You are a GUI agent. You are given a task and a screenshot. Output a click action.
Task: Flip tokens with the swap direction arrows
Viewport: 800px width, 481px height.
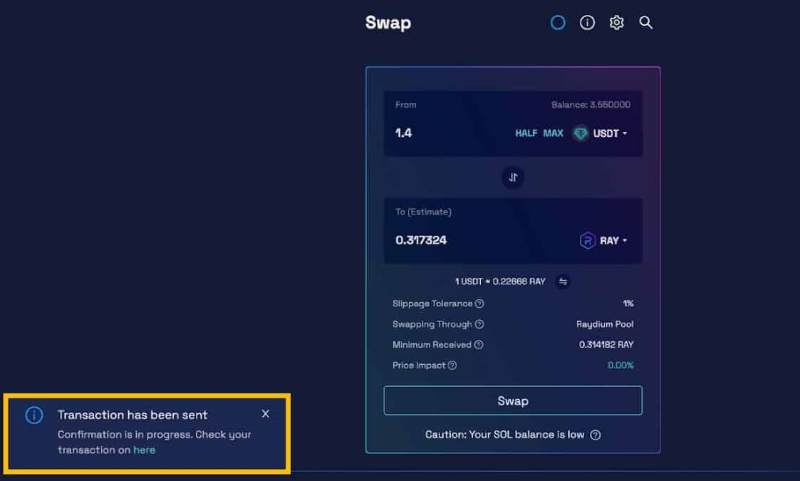pos(513,177)
